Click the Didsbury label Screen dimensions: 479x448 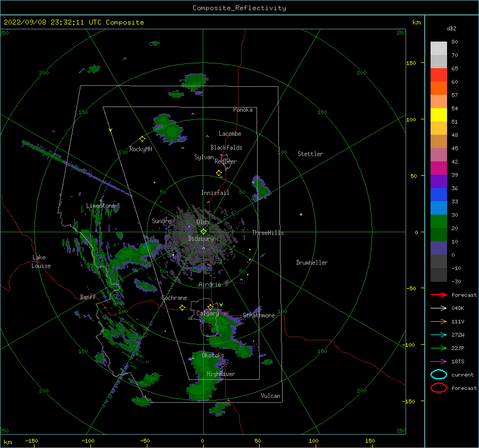201,239
